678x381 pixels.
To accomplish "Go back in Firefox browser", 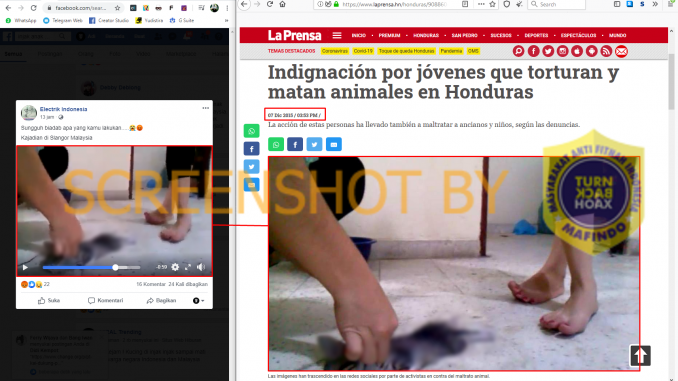I will [x=244, y=4].
